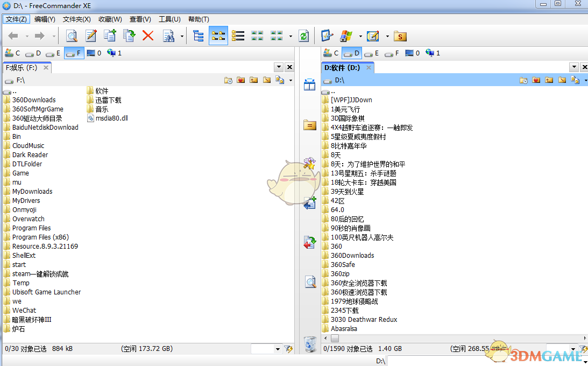Switch to details list view icon
This screenshot has height=366, width=588.
pos(238,36)
